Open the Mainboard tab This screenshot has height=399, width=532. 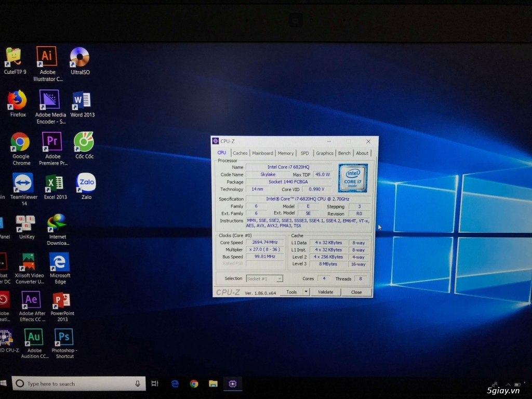pos(262,153)
